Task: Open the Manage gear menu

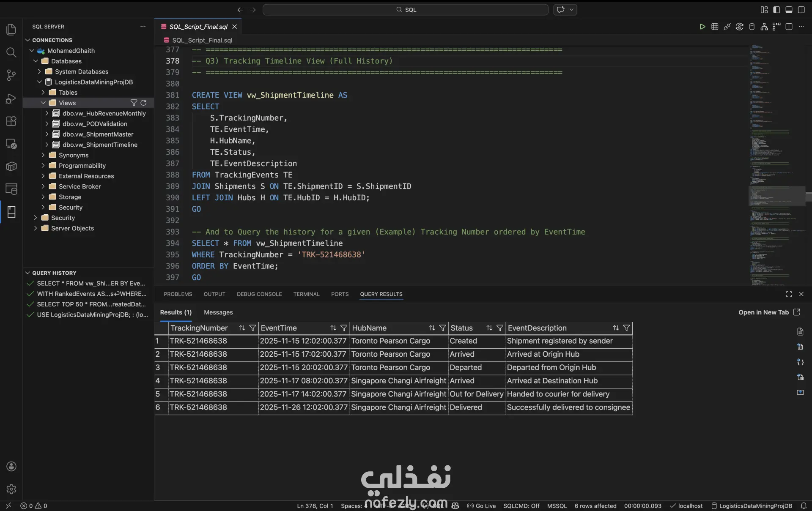Action: pos(11,489)
